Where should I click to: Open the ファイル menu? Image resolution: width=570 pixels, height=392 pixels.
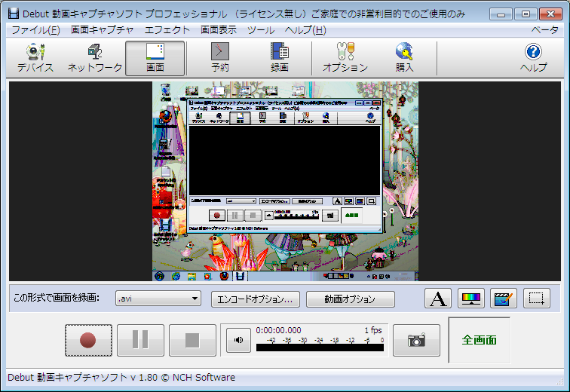(x=35, y=30)
